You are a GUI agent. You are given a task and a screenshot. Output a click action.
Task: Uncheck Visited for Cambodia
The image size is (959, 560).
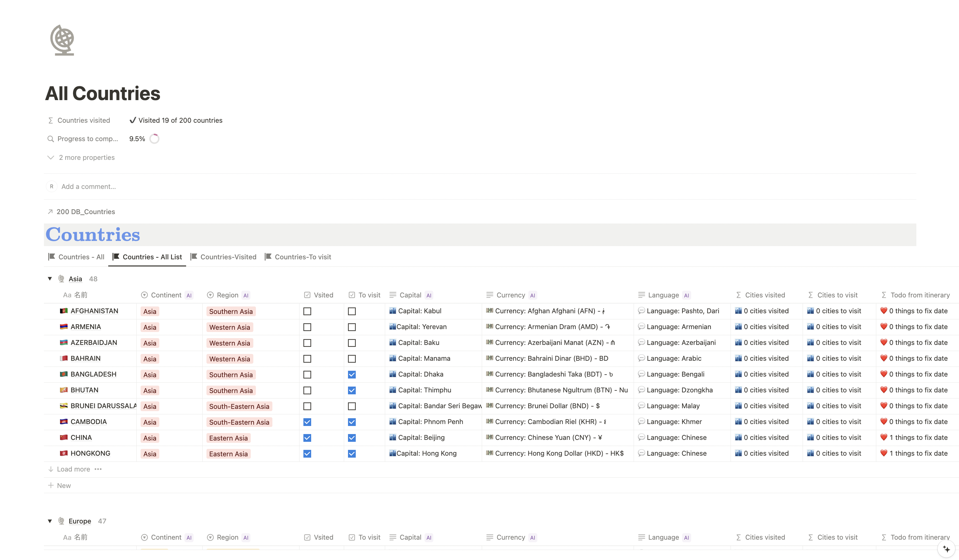[307, 422]
